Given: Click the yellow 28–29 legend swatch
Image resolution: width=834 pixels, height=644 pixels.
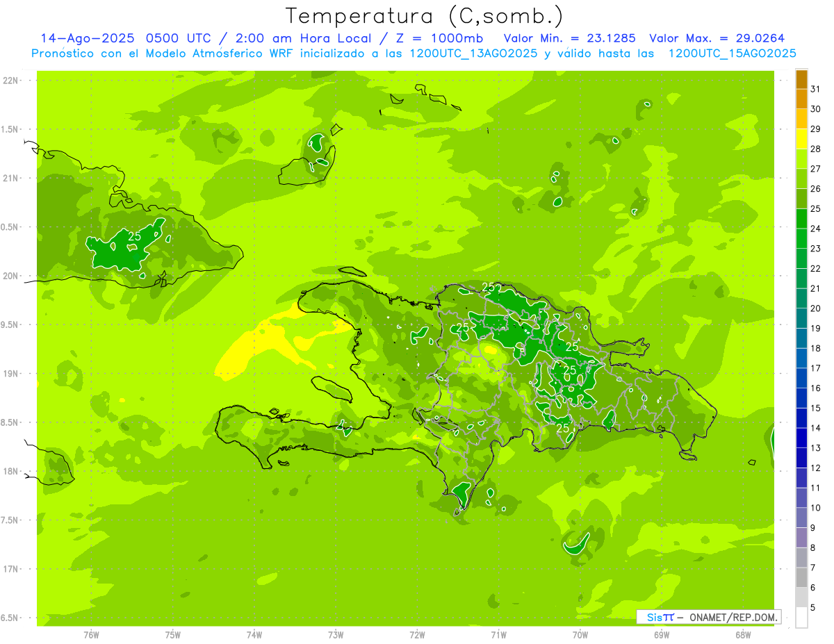Looking at the screenshot, I should coord(801,139).
